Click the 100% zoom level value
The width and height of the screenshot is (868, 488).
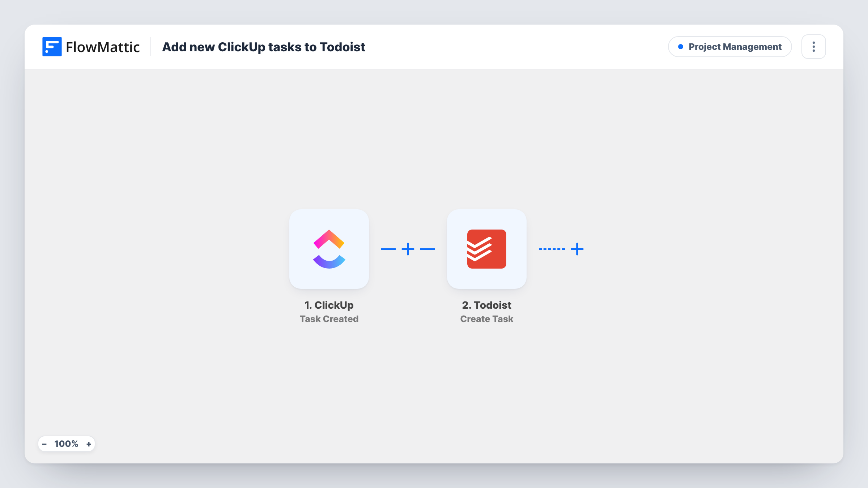[66, 444]
